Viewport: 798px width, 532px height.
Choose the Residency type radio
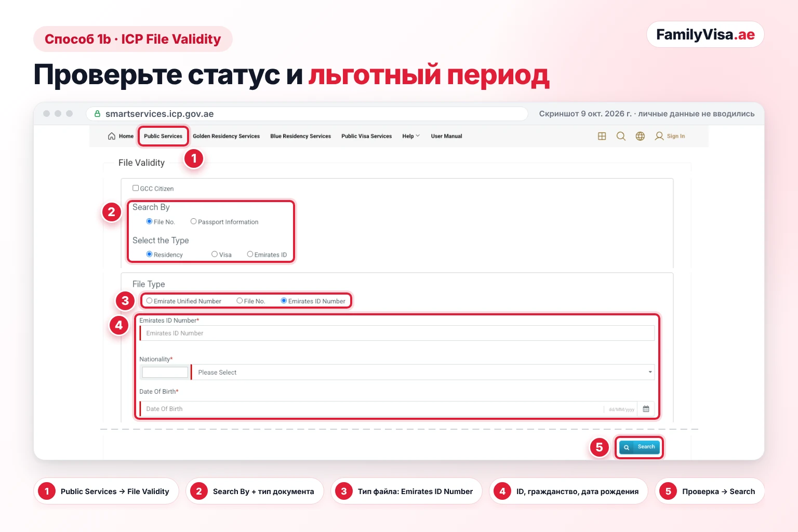coord(149,254)
